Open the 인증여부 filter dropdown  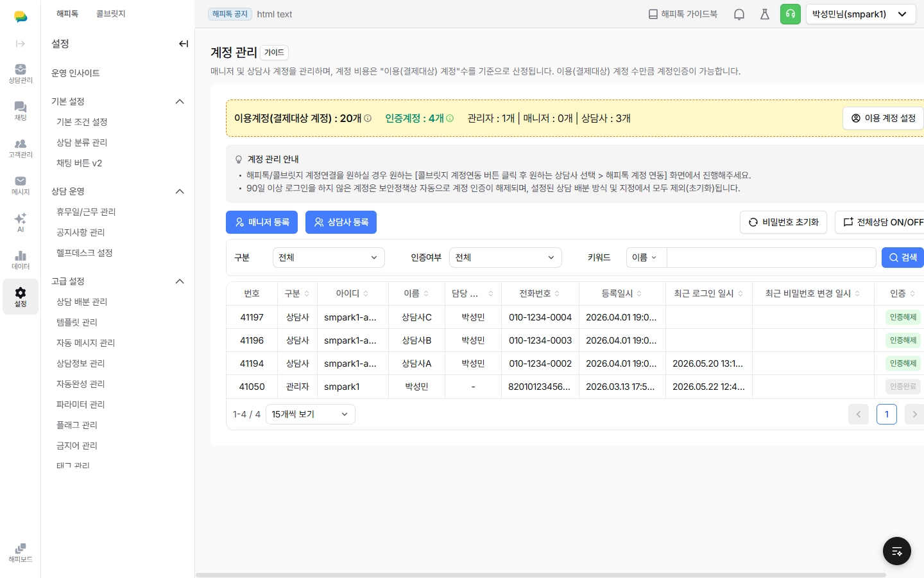[x=506, y=258]
